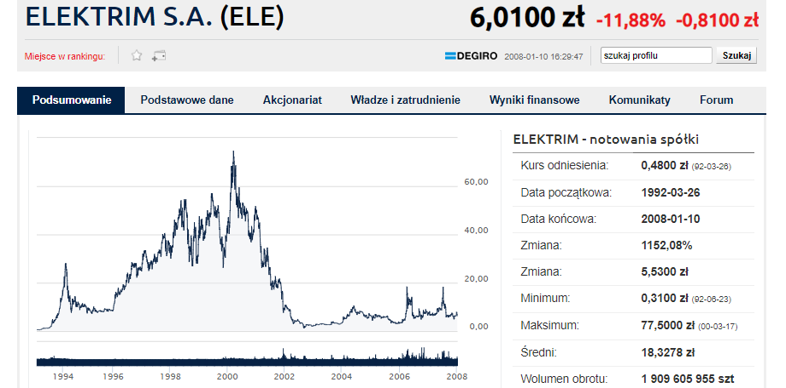This screenshot has width=786, height=388.
Task: Click the ELEKTRIM - notowania spółki heading
Action: [606, 140]
